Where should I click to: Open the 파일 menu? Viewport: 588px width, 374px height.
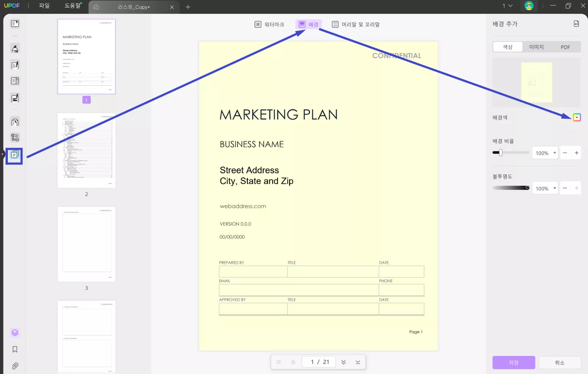pos(44,6)
